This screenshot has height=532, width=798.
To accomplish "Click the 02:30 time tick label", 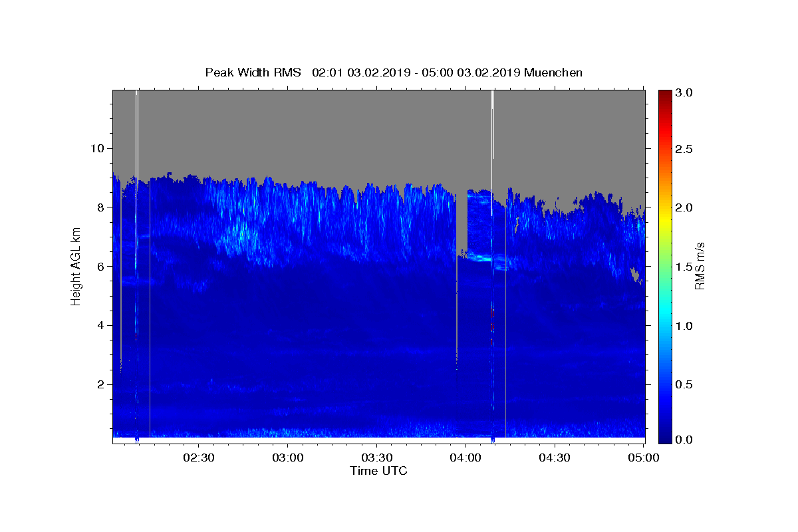I will point(198,458).
